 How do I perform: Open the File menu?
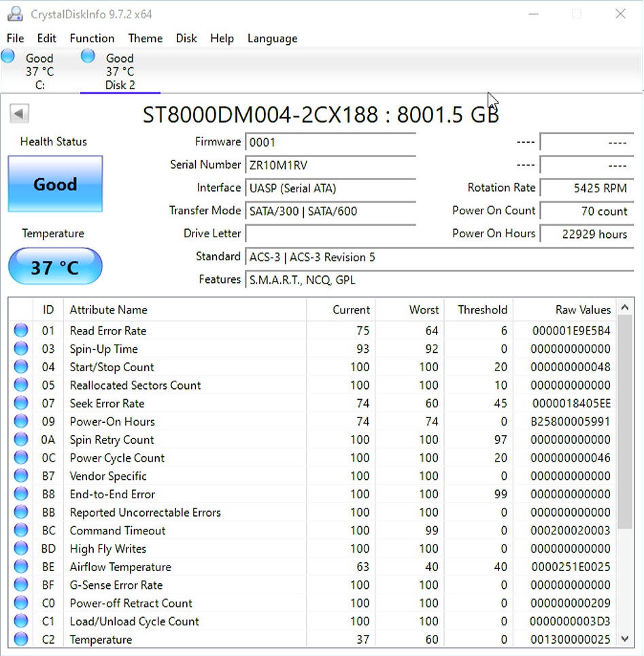(15, 39)
